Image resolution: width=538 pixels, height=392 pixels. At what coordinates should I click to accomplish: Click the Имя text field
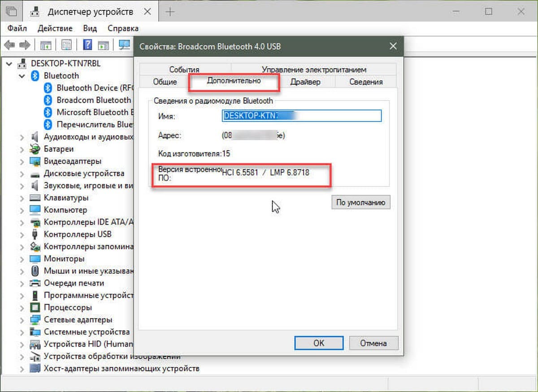(x=302, y=116)
